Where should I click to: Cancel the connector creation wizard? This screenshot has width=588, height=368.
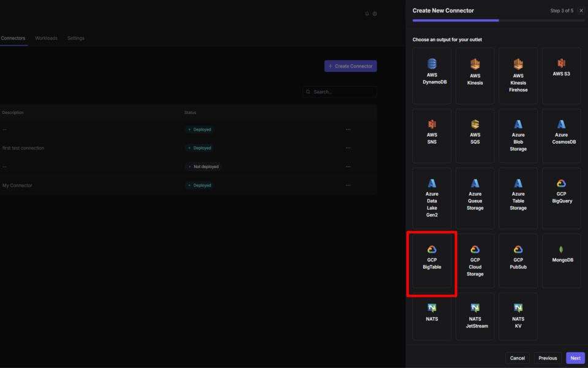[517, 358]
